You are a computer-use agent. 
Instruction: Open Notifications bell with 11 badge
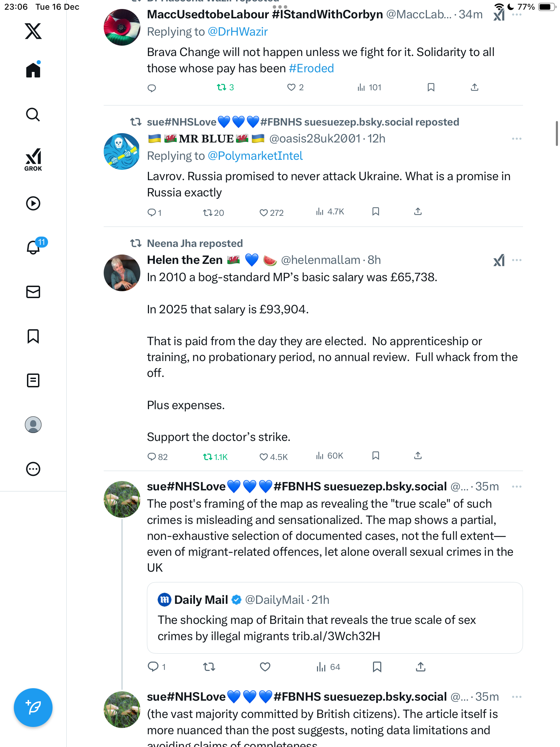pos(34,247)
